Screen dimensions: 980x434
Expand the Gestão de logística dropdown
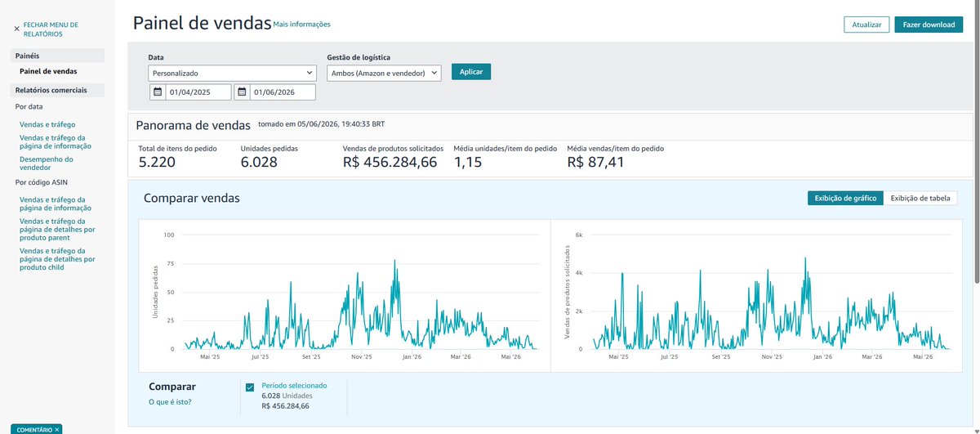[x=384, y=73]
